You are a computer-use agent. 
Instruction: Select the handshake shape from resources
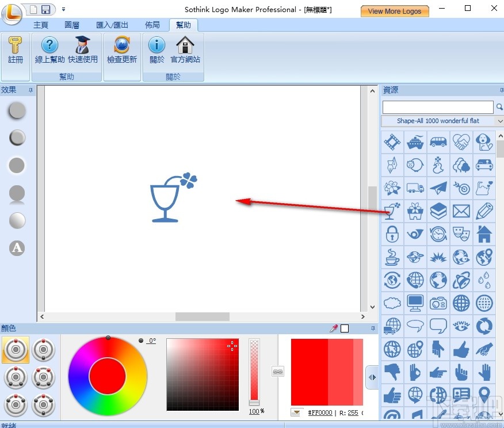pos(461,142)
